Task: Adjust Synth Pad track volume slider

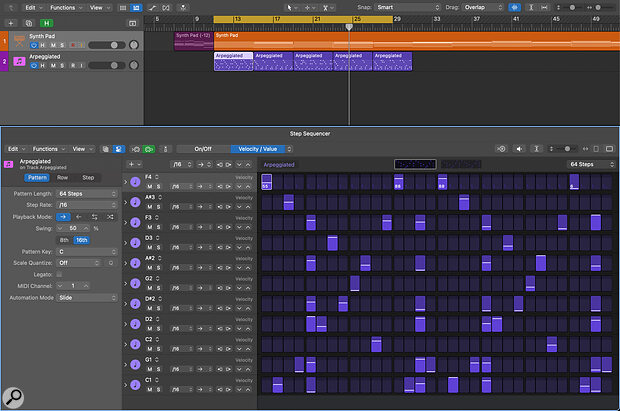Action: [x=107, y=45]
